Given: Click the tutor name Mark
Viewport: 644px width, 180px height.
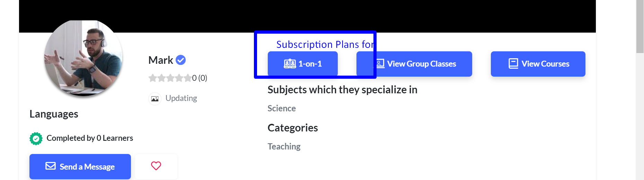Looking at the screenshot, I should click(x=160, y=60).
